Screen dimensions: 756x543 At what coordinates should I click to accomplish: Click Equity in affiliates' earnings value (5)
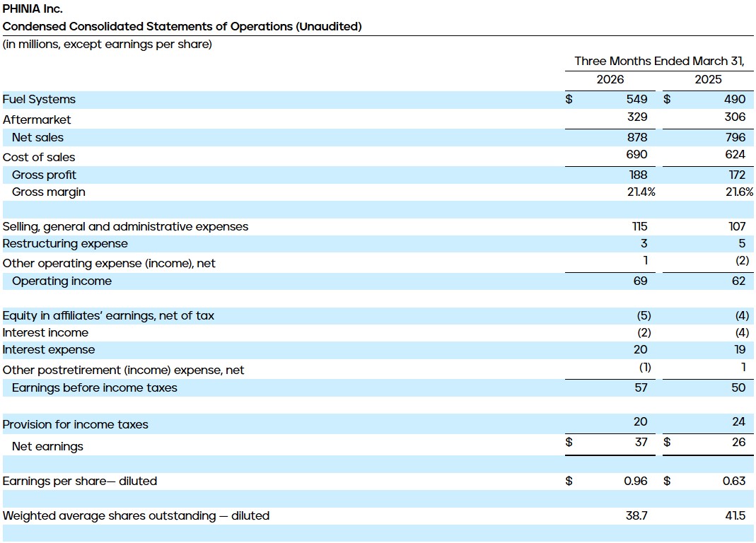644,316
